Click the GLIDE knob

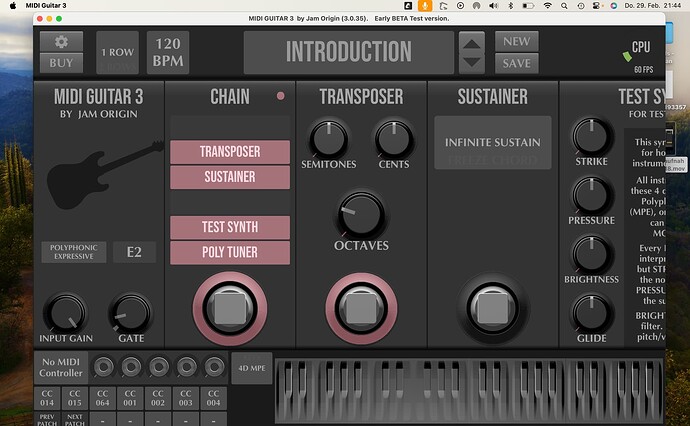[591, 313]
